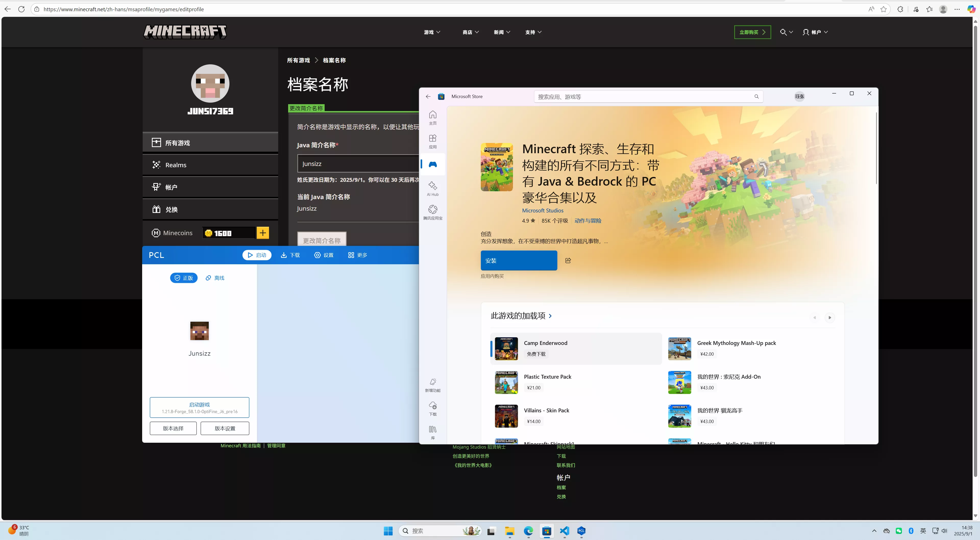Click browser back arrow
This screenshot has height=540, width=980.
[8, 9]
